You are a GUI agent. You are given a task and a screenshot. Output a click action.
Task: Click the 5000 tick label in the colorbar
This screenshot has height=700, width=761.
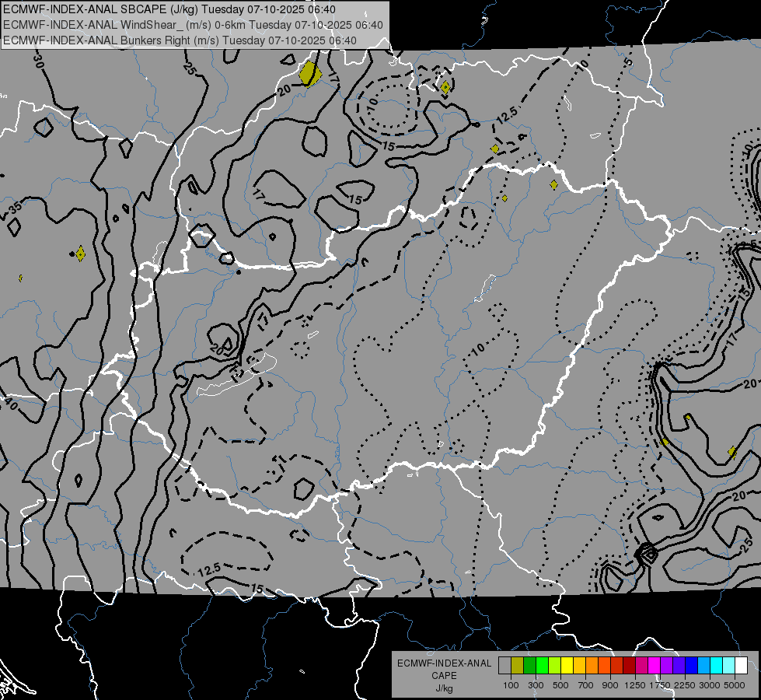735,685
